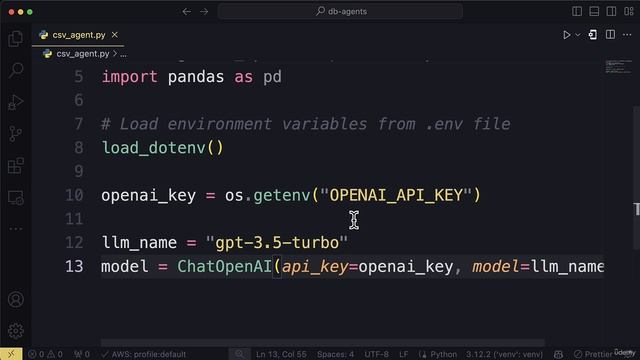Click the horizontal scrollbar under editor

(322, 342)
